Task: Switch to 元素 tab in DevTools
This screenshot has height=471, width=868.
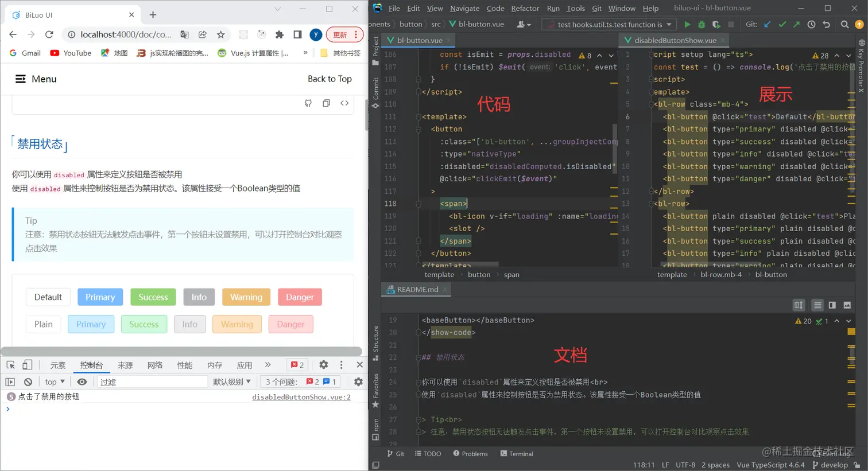Action: (58, 365)
